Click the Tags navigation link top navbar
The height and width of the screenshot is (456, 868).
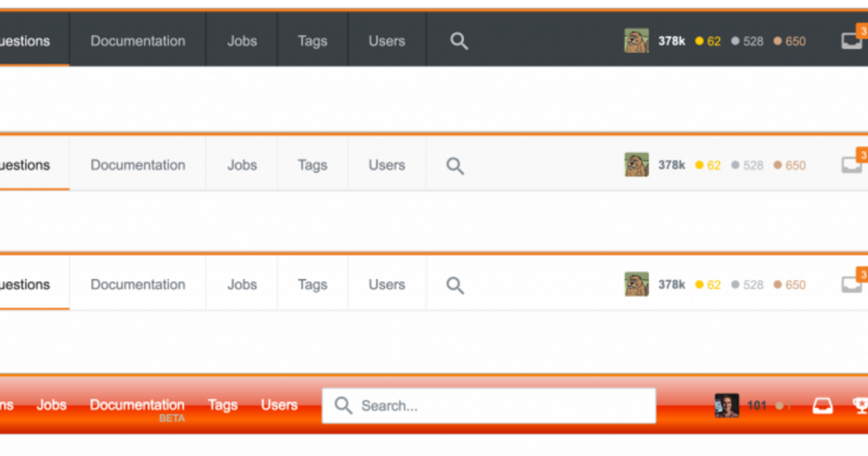point(312,41)
